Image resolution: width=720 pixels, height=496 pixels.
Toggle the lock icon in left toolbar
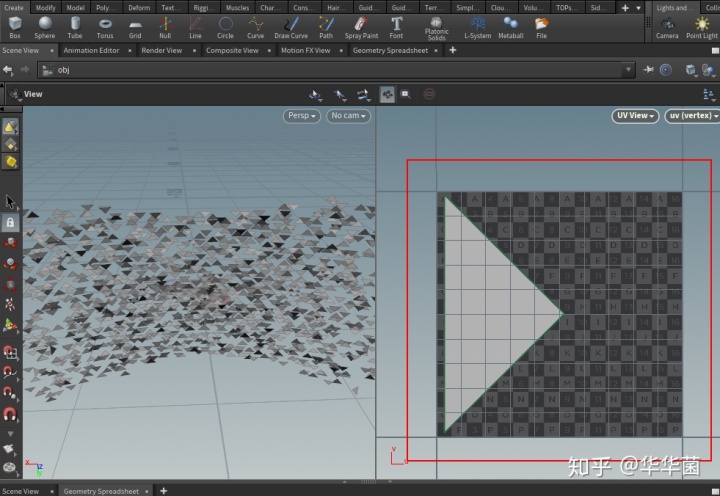(x=10, y=223)
